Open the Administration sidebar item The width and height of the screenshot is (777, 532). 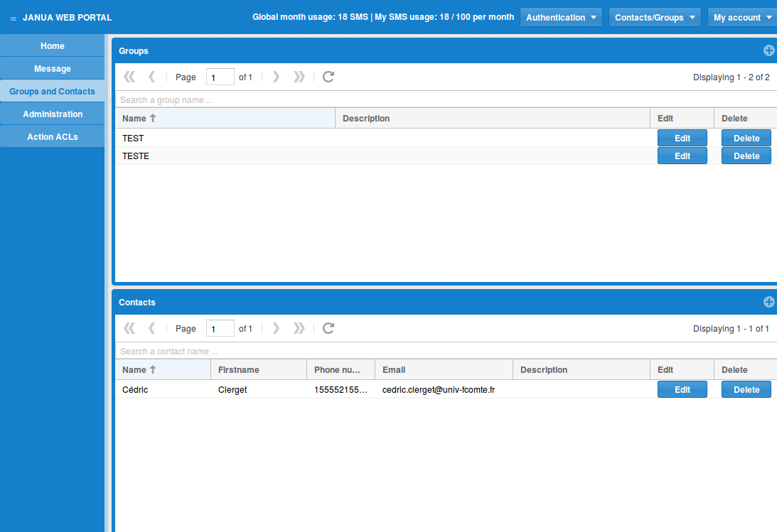(x=52, y=114)
